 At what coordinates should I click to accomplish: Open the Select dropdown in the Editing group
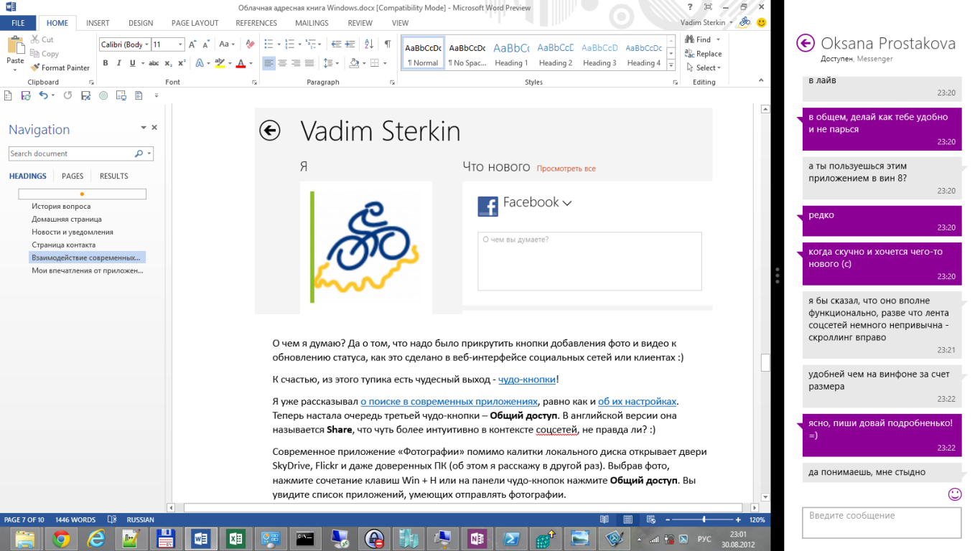(703, 68)
